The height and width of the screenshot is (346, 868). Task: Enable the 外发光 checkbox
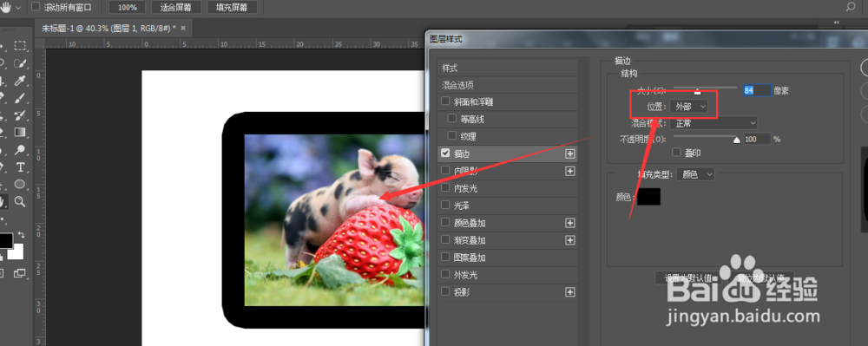click(445, 274)
